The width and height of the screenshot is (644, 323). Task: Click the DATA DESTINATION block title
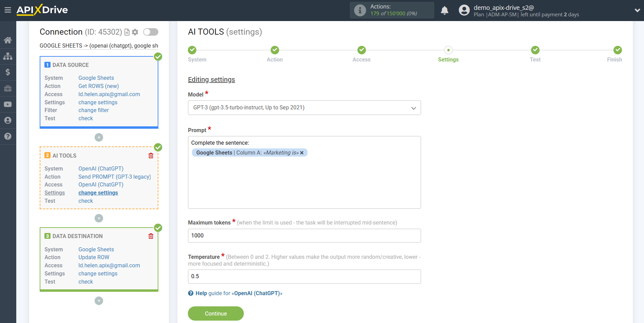coord(78,236)
